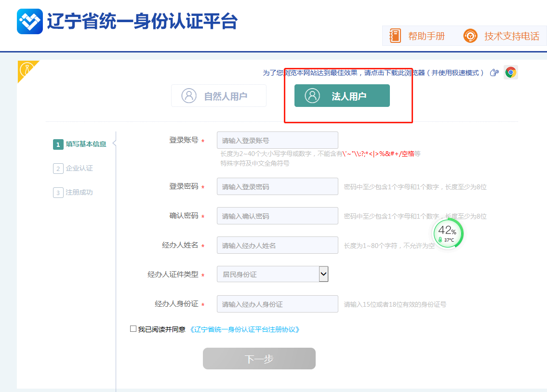Click the Chrome browser download icon
Image resolution: width=547 pixels, height=392 pixels.
coord(510,72)
